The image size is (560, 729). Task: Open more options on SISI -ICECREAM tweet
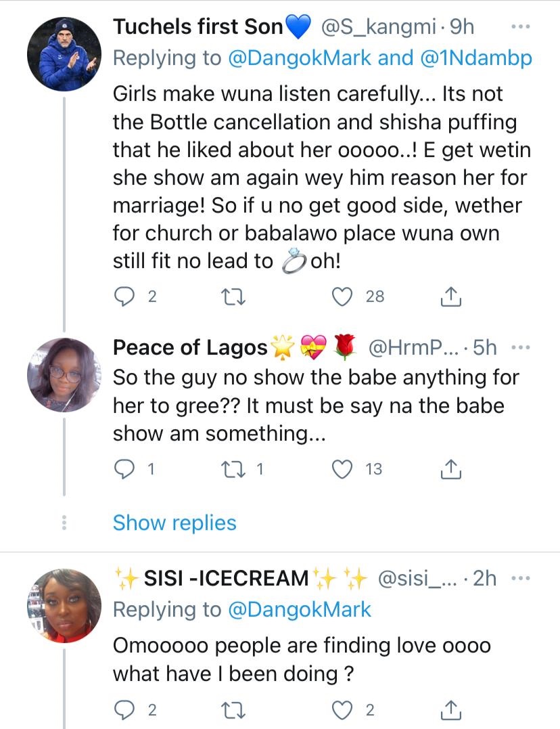point(519,579)
